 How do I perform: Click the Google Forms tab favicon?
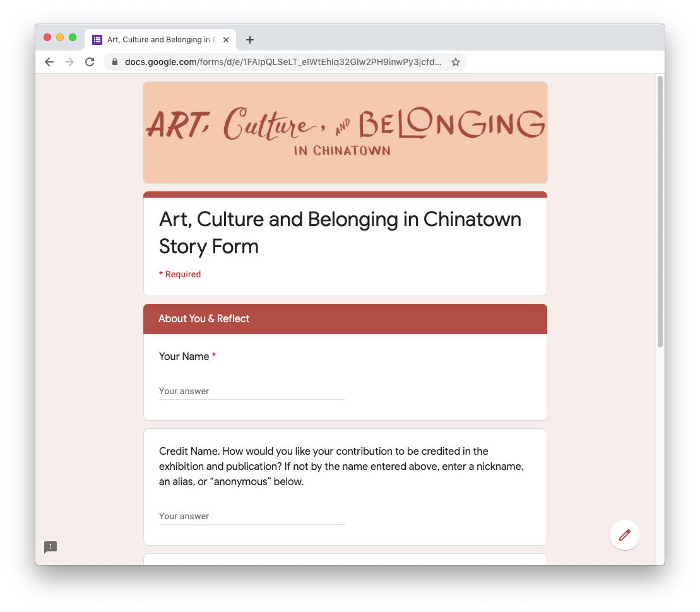click(97, 40)
